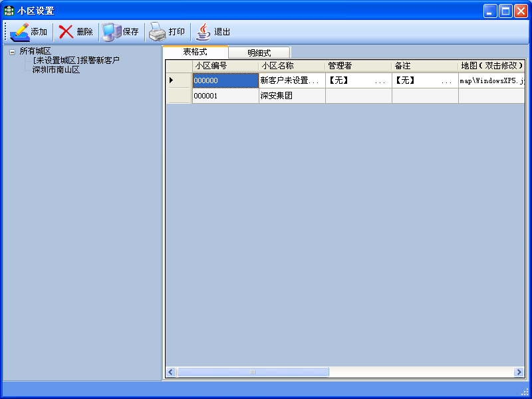The height and width of the screenshot is (399, 532).
Task: Select the cell with 000001
Action: coord(225,96)
